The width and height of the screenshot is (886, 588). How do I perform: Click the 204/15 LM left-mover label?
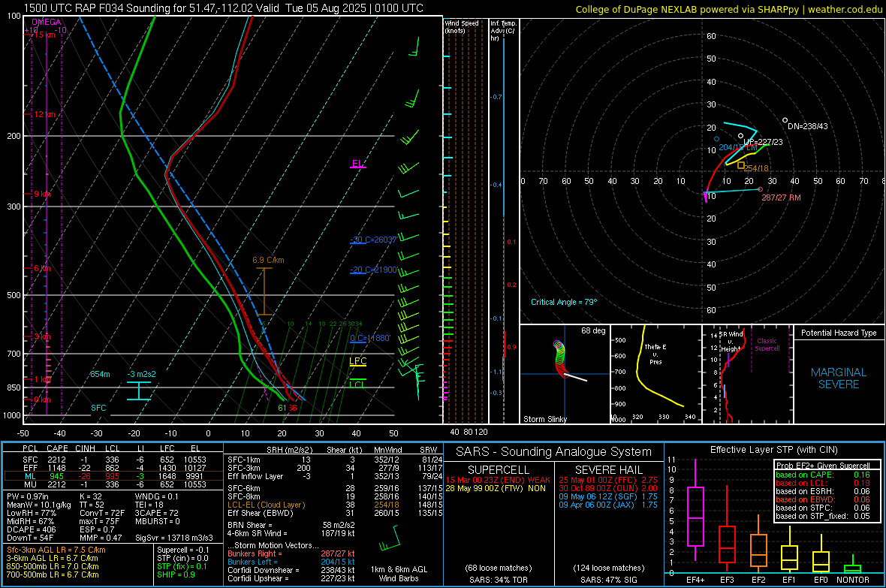click(738, 148)
